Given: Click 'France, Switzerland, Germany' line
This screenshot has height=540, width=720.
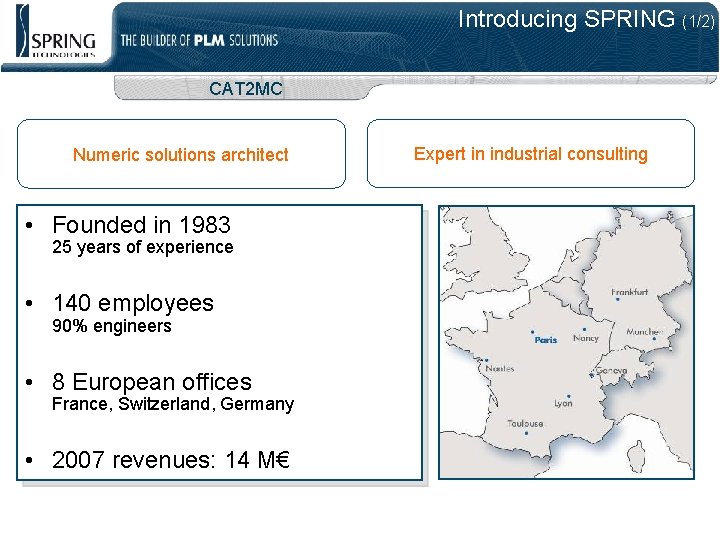Looking at the screenshot, I should click(173, 405).
